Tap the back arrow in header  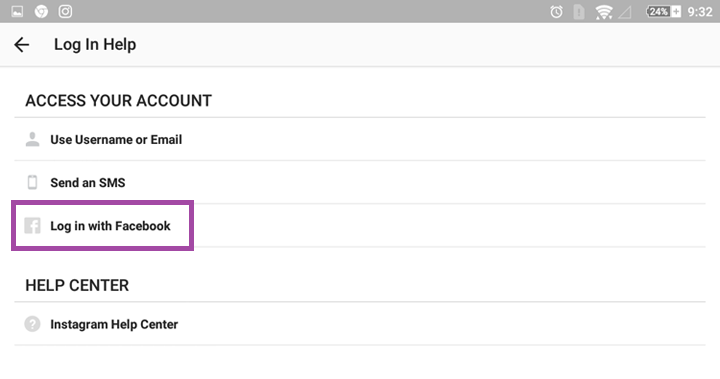point(21,45)
